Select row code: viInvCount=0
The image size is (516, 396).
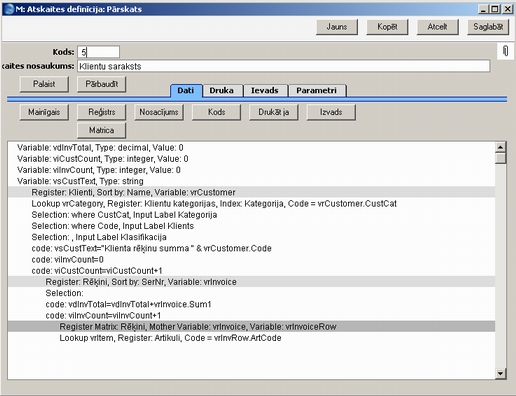pos(251,260)
